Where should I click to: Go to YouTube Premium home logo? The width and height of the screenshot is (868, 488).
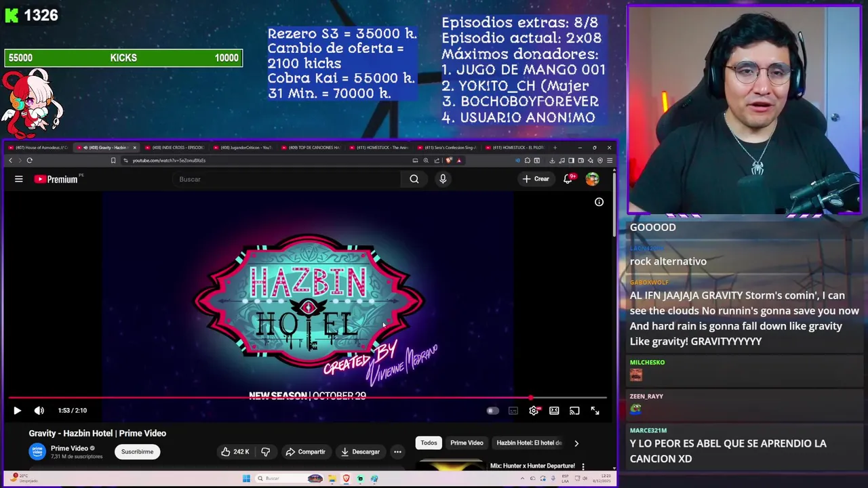tap(57, 179)
